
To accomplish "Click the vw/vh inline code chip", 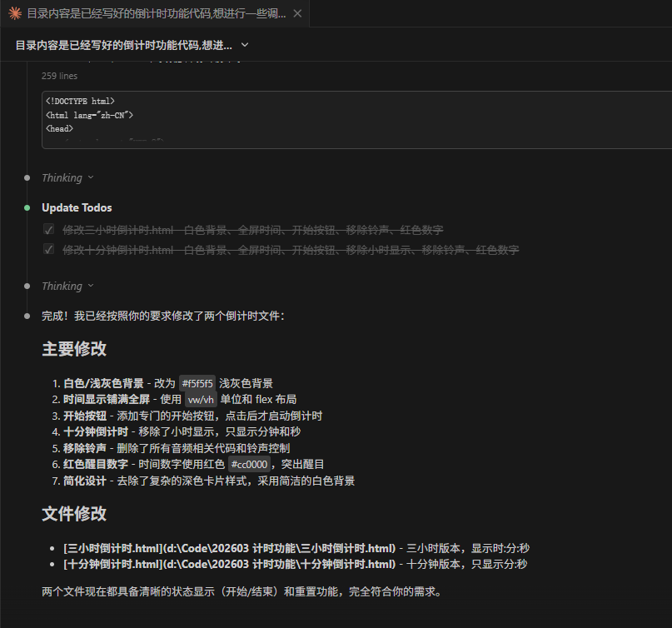I will pos(201,400).
